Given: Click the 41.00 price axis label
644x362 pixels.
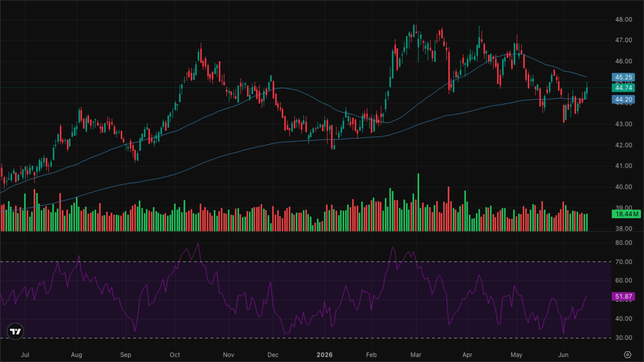Looking at the screenshot, I should click(624, 166).
